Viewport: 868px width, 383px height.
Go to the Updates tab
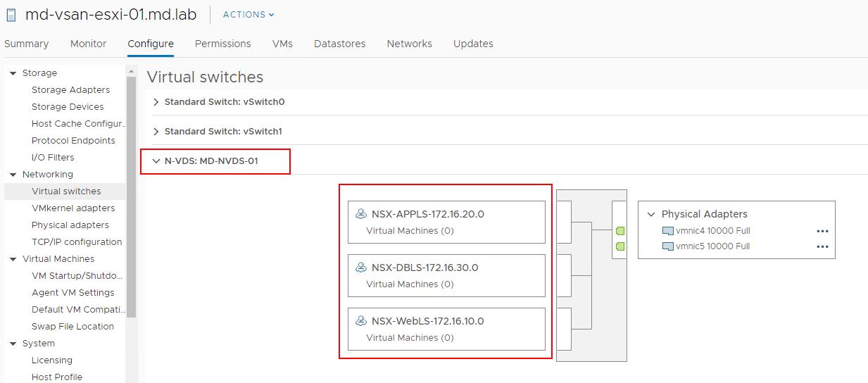tap(473, 44)
